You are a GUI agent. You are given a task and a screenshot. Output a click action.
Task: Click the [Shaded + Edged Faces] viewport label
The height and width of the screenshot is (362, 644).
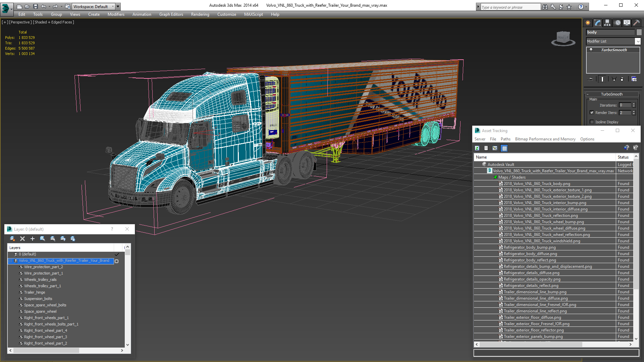click(x=53, y=22)
